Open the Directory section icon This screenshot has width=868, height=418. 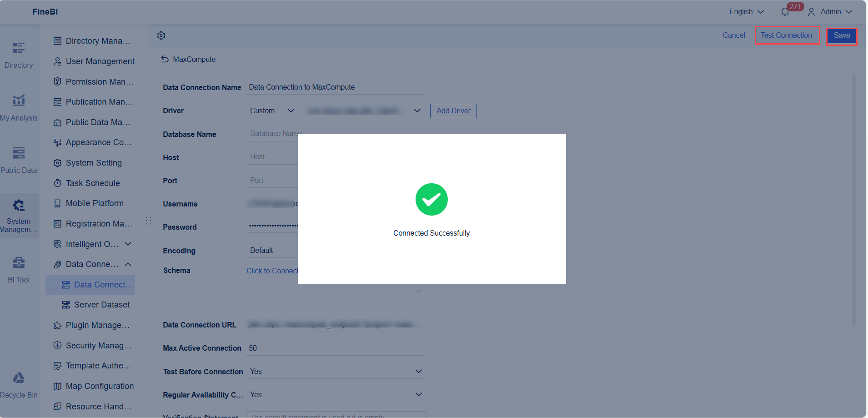click(x=19, y=48)
